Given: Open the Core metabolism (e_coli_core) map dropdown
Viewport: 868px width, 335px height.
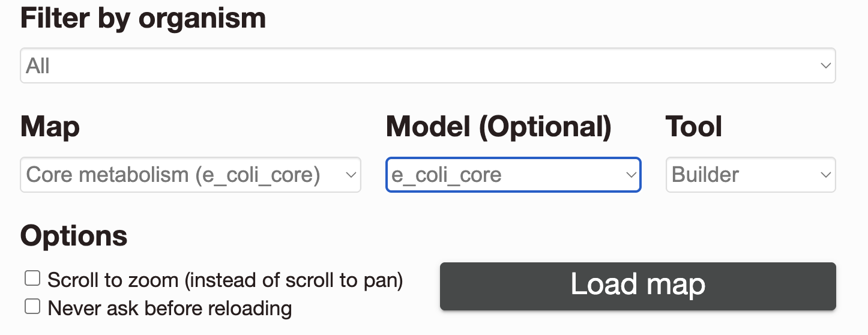Looking at the screenshot, I should click(191, 175).
